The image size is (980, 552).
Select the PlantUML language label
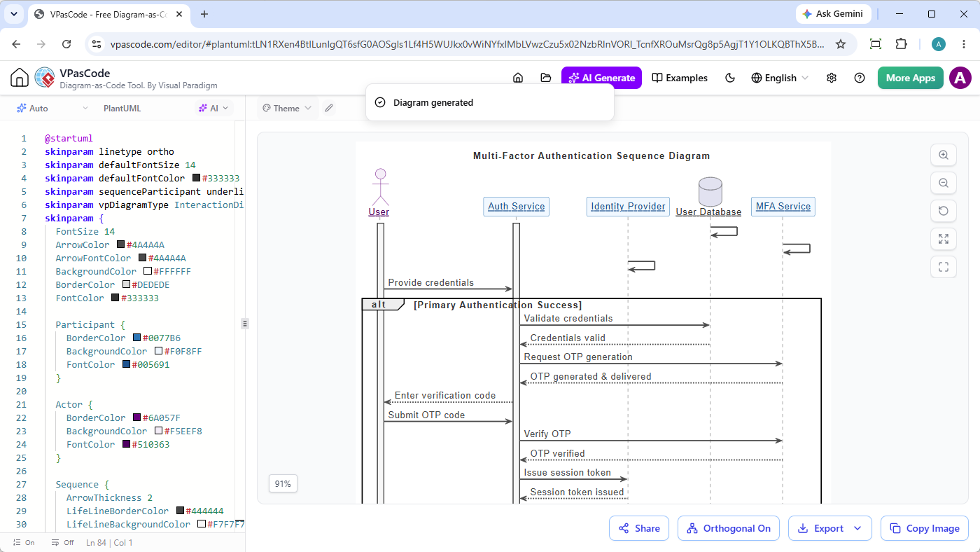[122, 108]
